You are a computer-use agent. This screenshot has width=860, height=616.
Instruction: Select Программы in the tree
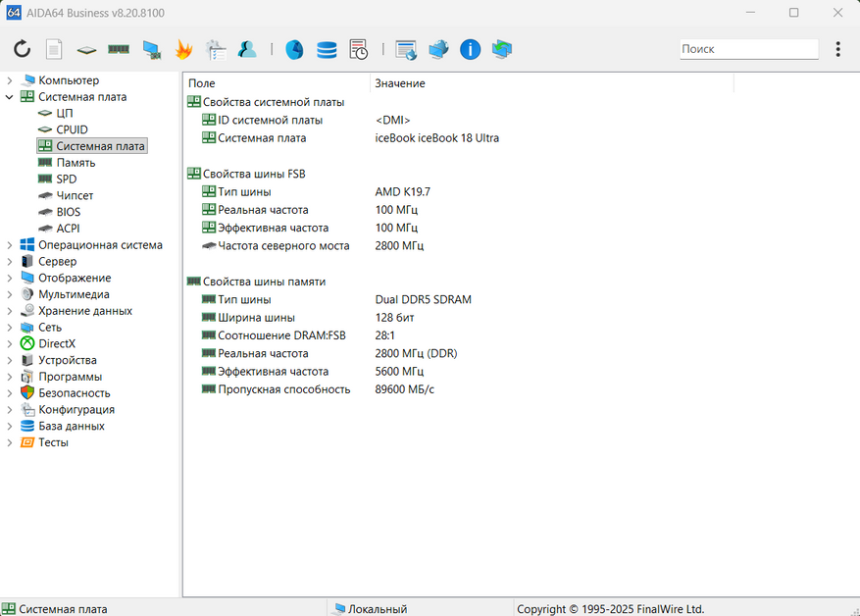pos(71,377)
